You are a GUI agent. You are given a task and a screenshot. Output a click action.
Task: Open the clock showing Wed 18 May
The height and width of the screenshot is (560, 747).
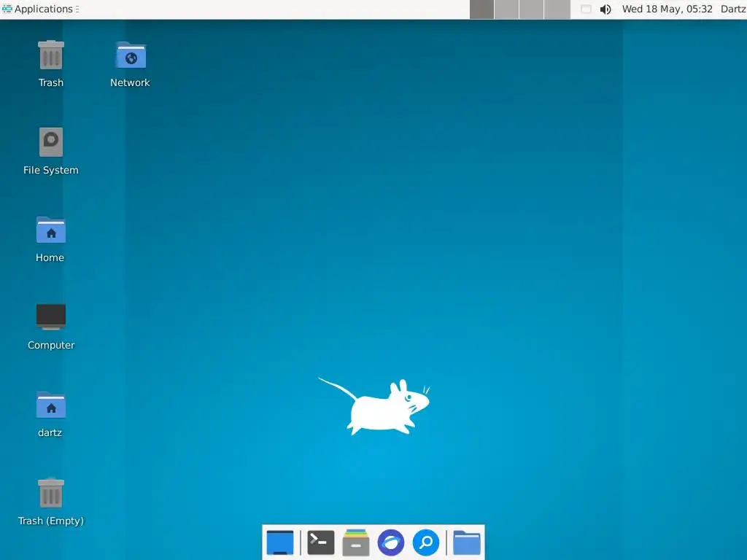coord(667,9)
